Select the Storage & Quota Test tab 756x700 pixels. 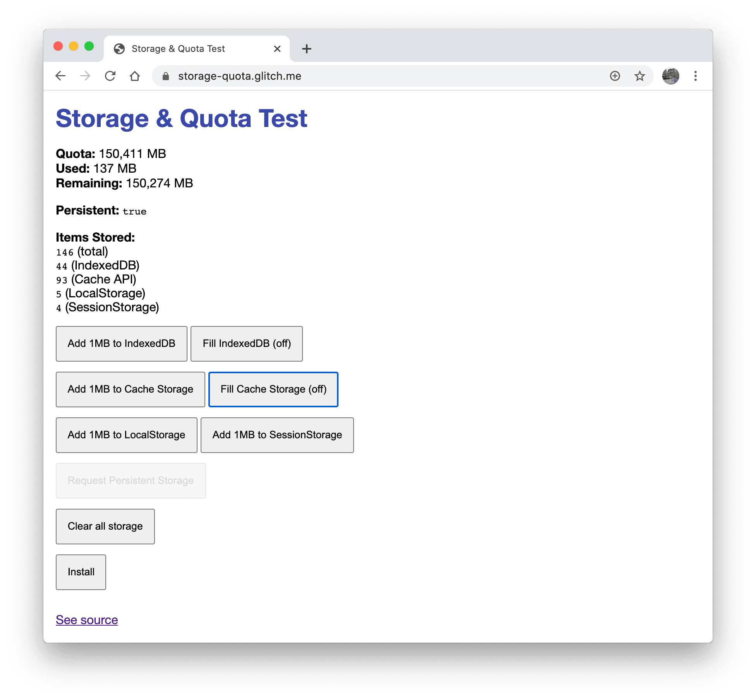point(178,49)
